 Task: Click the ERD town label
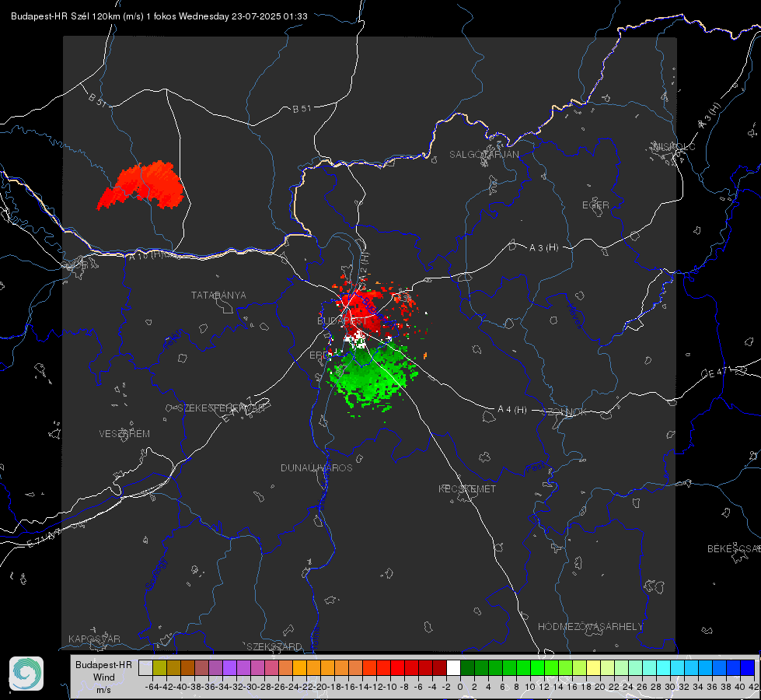(x=319, y=355)
